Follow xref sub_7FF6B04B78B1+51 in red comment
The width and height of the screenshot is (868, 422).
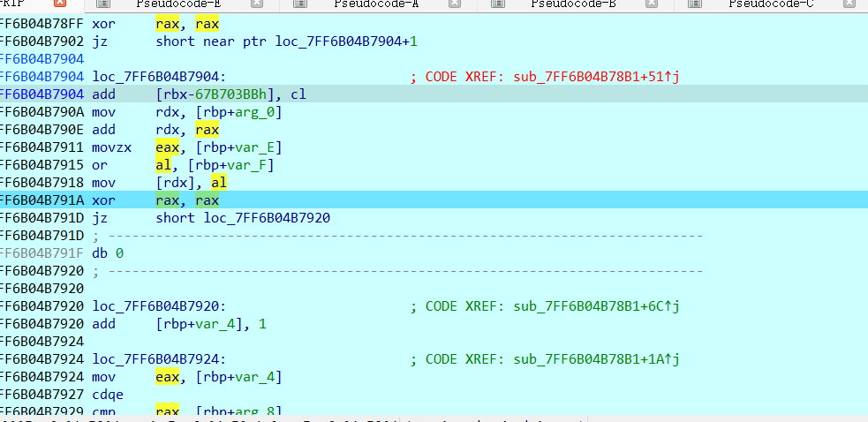(x=596, y=77)
